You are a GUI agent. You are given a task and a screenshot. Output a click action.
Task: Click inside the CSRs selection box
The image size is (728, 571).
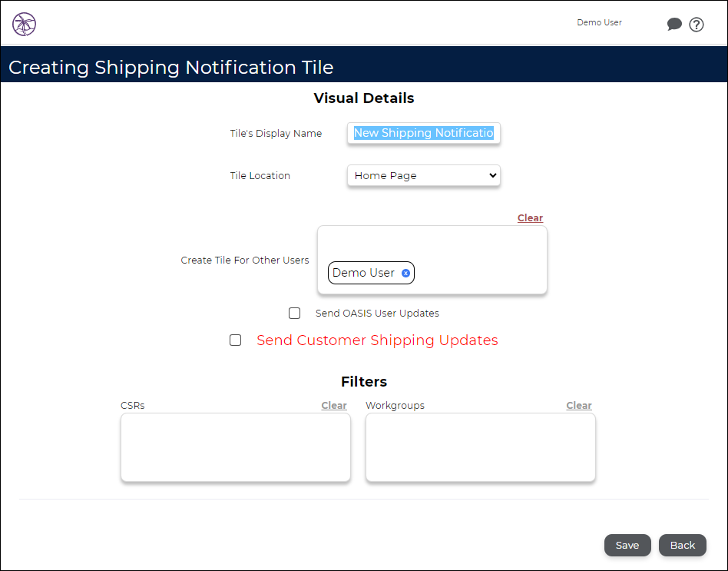point(235,447)
